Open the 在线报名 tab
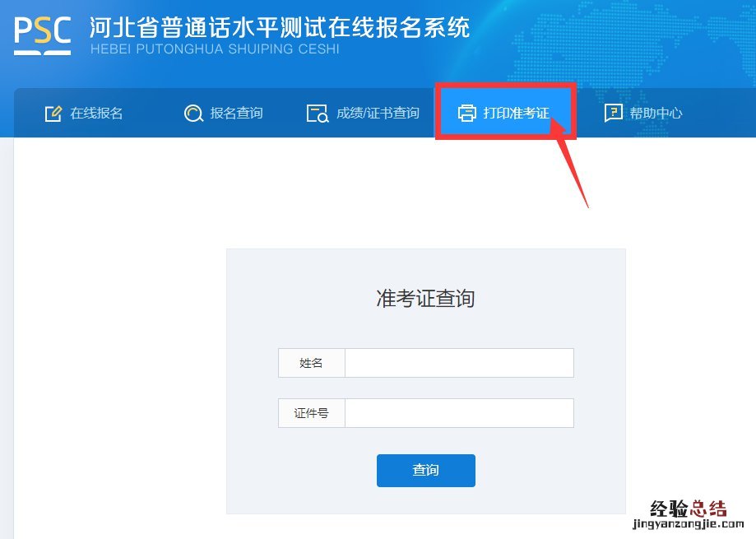Screen dimensions: 756x539 tap(96, 114)
